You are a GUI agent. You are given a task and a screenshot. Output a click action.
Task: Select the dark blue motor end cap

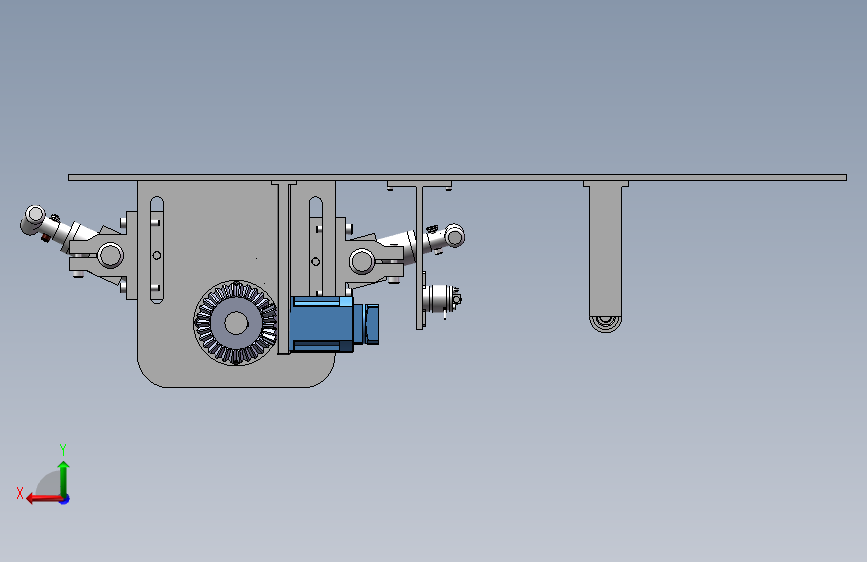tap(371, 324)
